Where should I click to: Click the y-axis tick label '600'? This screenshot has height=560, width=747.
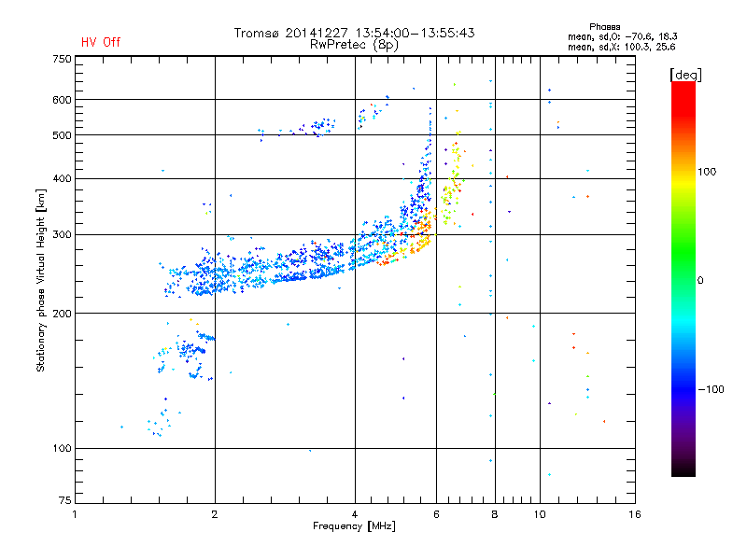point(62,100)
